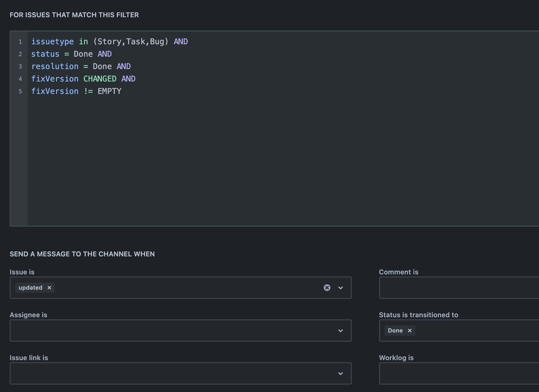
Task: Click the JQL line 'issuetype in (Story,Task,Bug) AND'
Action: (x=109, y=41)
